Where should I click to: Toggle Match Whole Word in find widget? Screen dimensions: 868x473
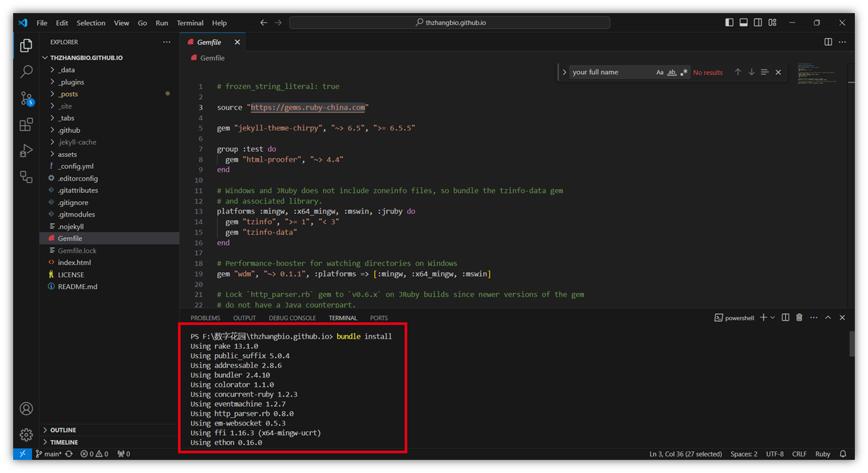[672, 72]
